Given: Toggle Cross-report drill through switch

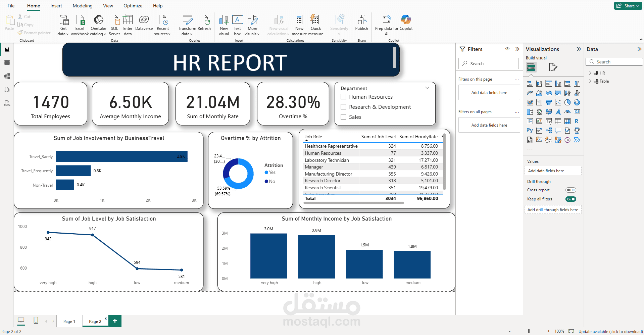Looking at the screenshot, I should [x=571, y=190].
